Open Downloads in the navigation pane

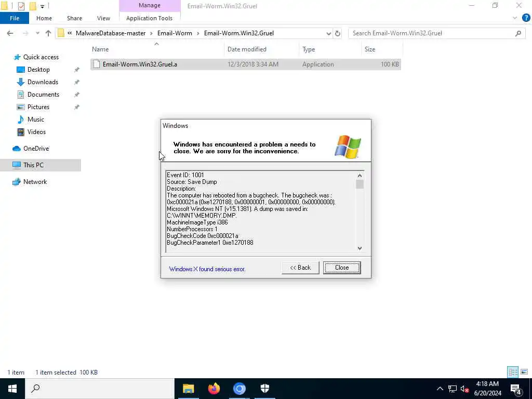(43, 82)
